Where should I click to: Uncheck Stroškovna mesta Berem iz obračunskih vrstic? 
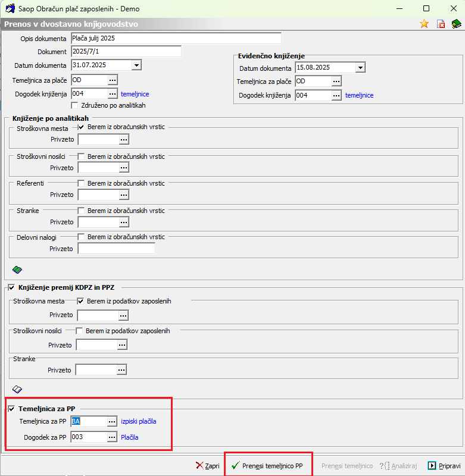81,127
